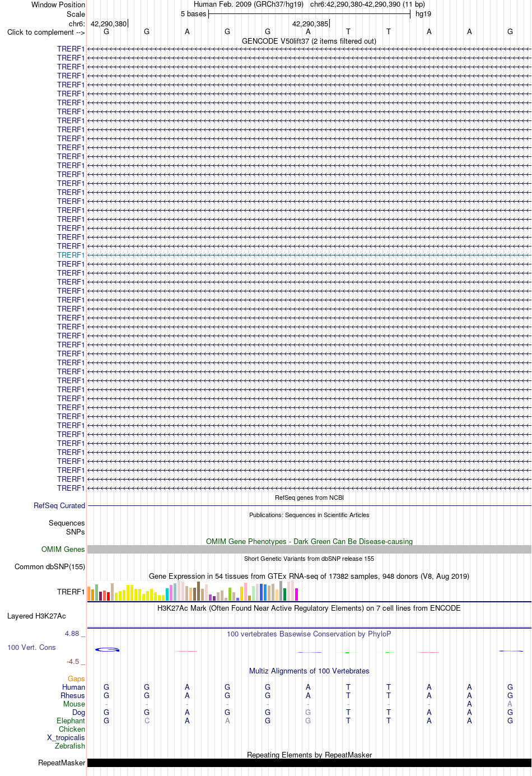Click the Sequences track label

point(67,523)
